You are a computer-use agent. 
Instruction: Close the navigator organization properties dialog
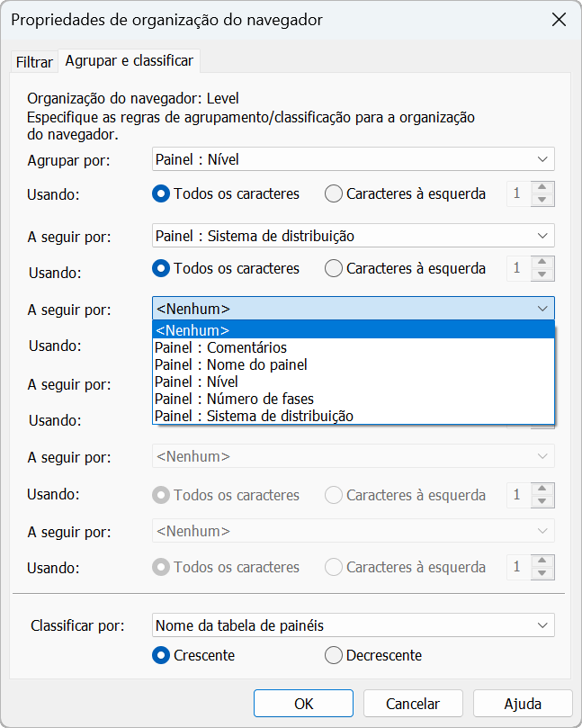click(x=559, y=20)
